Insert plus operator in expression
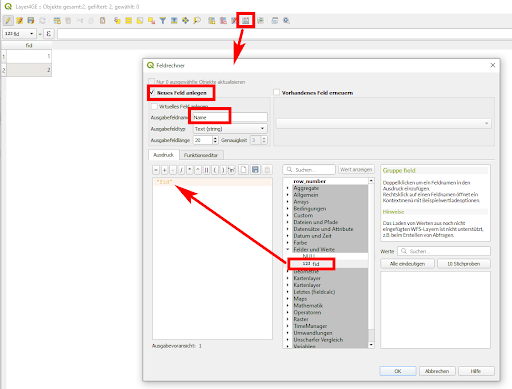Screen dimensions: 512x389 [x=164, y=170]
